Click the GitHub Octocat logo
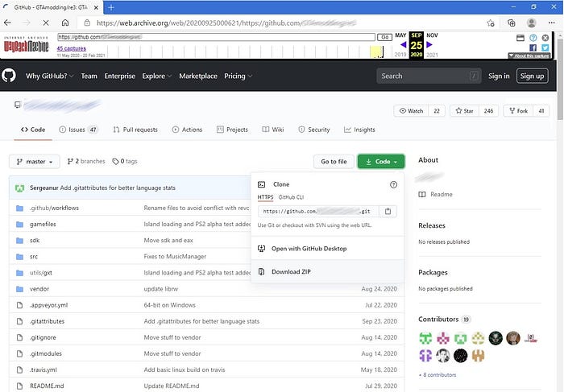Image resolution: width=564 pixels, height=392 pixels. (9, 76)
